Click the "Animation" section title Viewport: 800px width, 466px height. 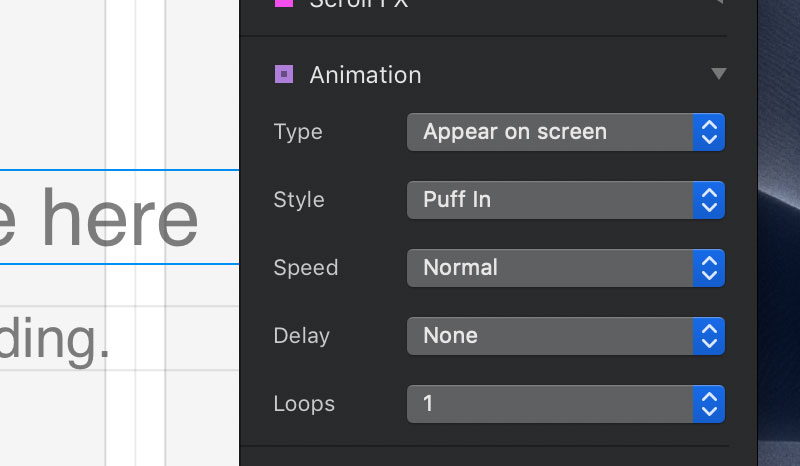pyautogui.click(x=365, y=75)
